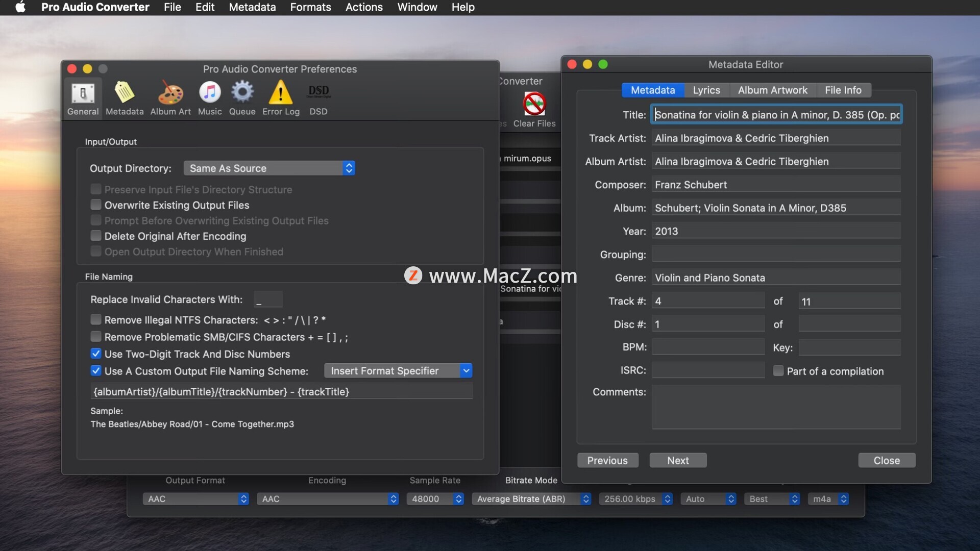Open the Pro Audio Converter app menu
The width and height of the screenshot is (980, 551).
click(95, 7)
